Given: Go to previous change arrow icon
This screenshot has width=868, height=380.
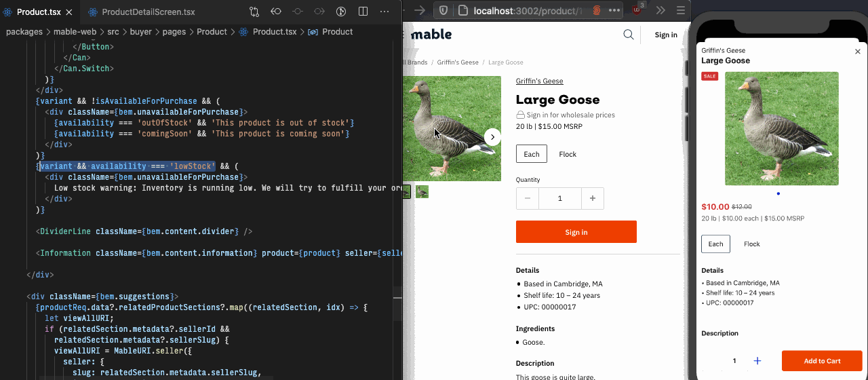Looking at the screenshot, I should pyautogui.click(x=276, y=12).
